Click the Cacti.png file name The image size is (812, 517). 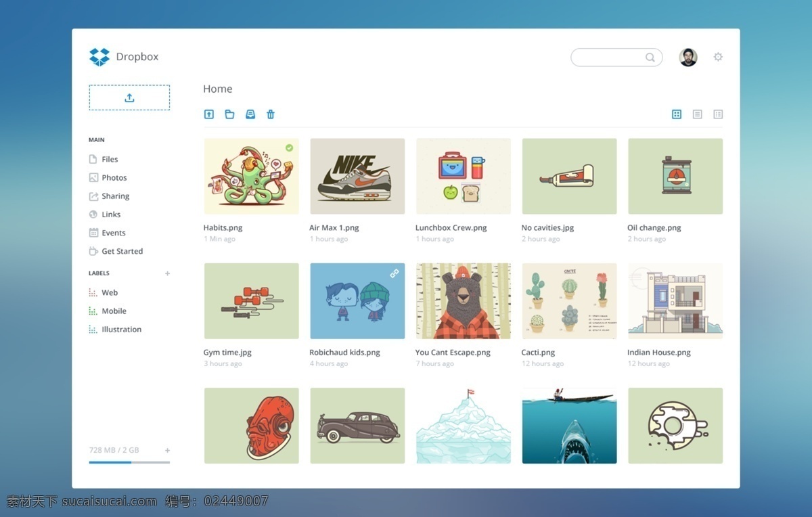(538, 353)
